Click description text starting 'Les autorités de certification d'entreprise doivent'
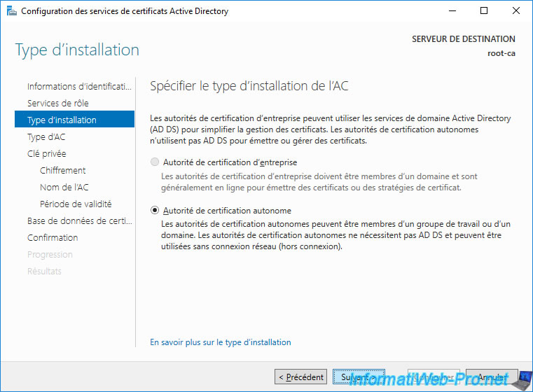This screenshot has width=533, height=392. tap(319, 182)
